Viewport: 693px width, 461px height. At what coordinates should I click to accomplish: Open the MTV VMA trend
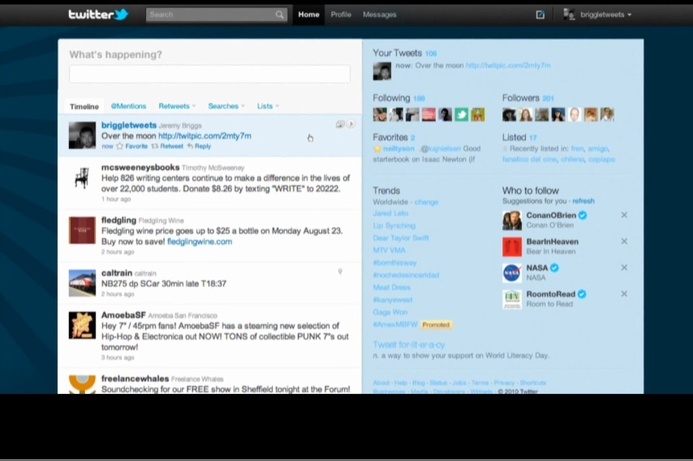[x=389, y=250]
